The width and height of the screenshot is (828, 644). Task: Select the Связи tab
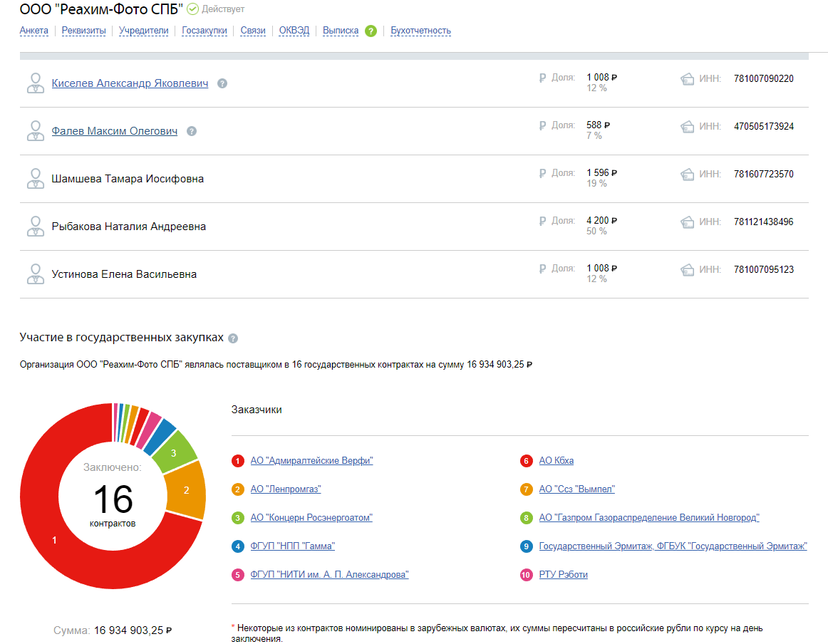[253, 31]
